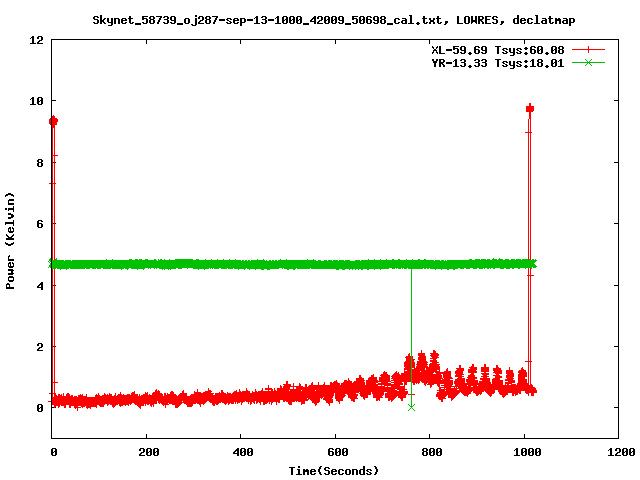Image resolution: width=640 pixels, height=480 pixels.
Task: Select legend entry XL-59.69 Tsys:60.08
Action: [x=498, y=50]
